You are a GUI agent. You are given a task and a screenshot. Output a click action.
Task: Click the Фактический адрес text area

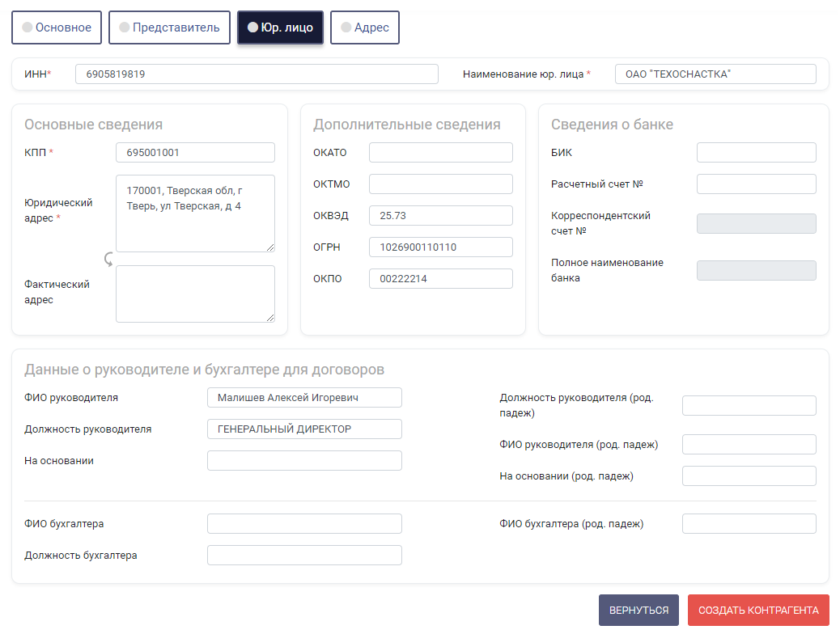tap(196, 294)
